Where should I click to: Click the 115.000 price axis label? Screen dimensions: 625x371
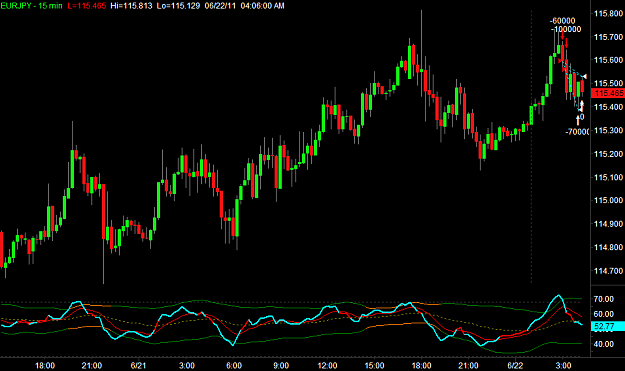click(x=608, y=200)
